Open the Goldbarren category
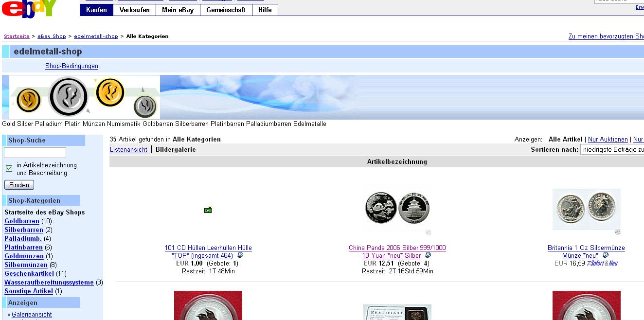644x320 pixels. coord(21,221)
